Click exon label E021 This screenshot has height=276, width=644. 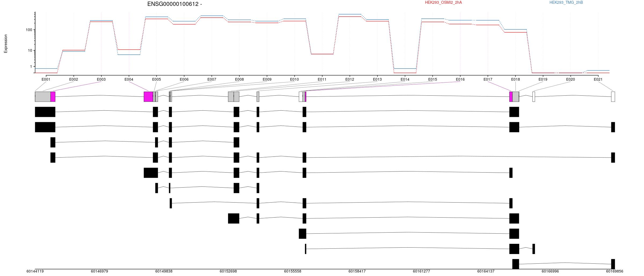598,79
